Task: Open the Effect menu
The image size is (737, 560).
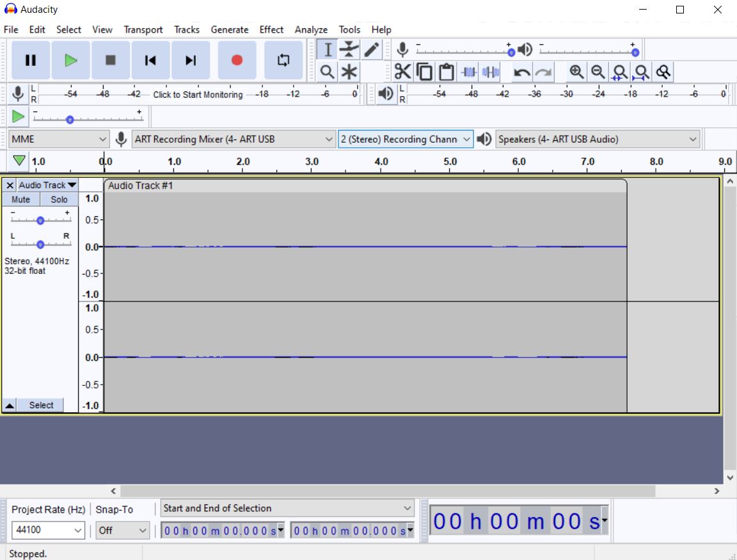Action: (271, 29)
